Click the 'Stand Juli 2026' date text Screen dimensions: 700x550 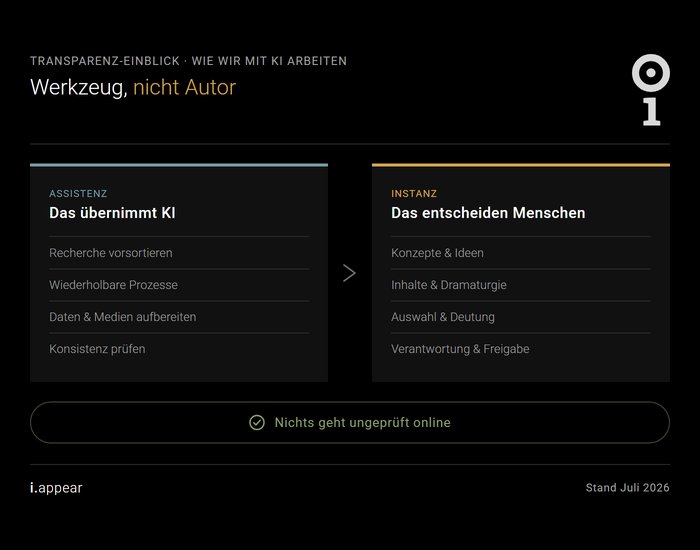[x=627, y=488]
